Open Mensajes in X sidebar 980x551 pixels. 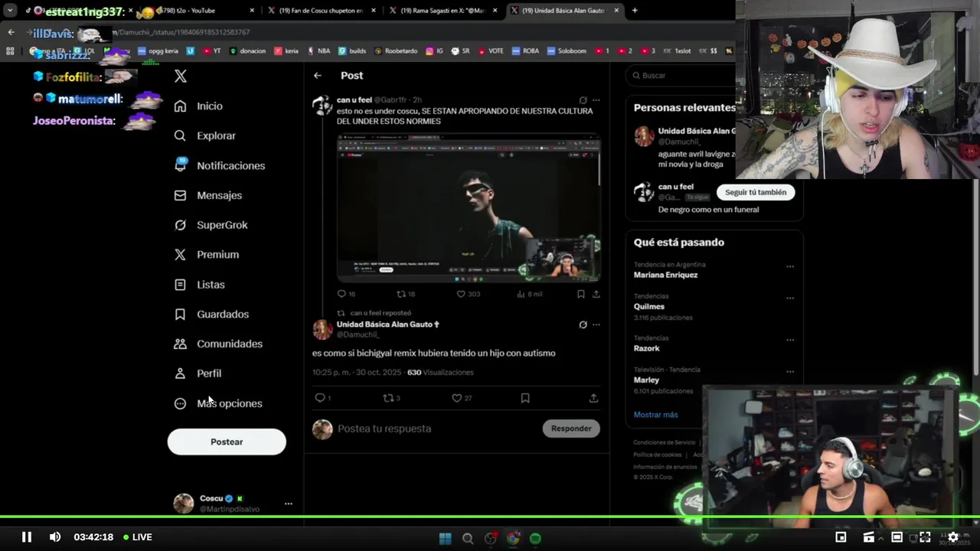click(208, 195)
